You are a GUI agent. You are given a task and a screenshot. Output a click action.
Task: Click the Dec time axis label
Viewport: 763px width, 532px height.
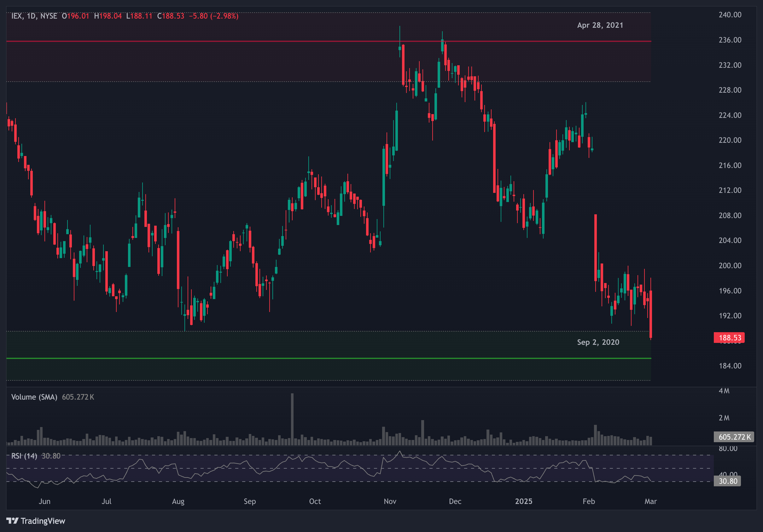tap(455, 501)
